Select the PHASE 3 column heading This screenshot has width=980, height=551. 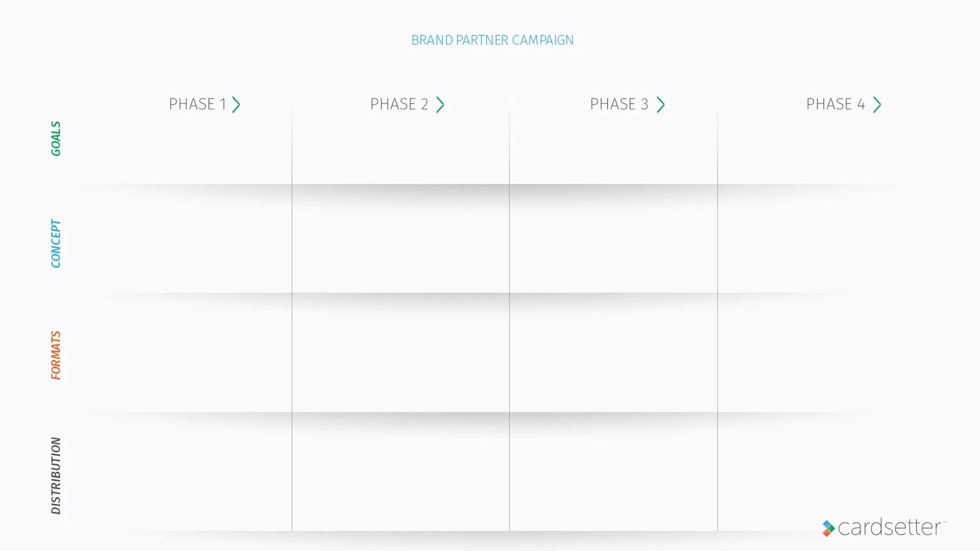tap(619, 104)
